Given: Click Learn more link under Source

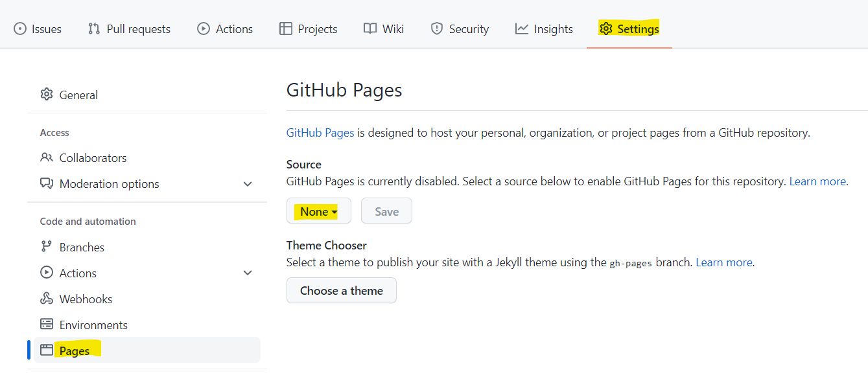Looking at the screenshot, I should [817, 181].
